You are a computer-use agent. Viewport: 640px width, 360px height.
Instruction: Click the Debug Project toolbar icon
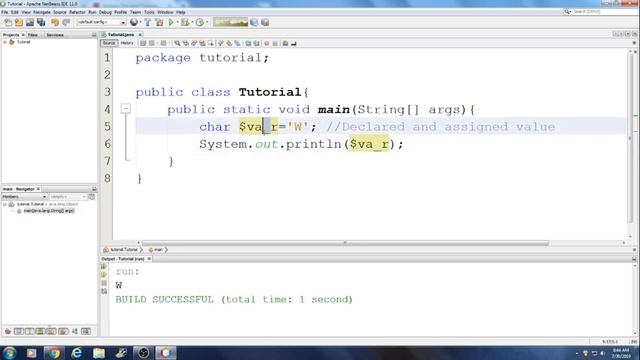click(185, 22)
